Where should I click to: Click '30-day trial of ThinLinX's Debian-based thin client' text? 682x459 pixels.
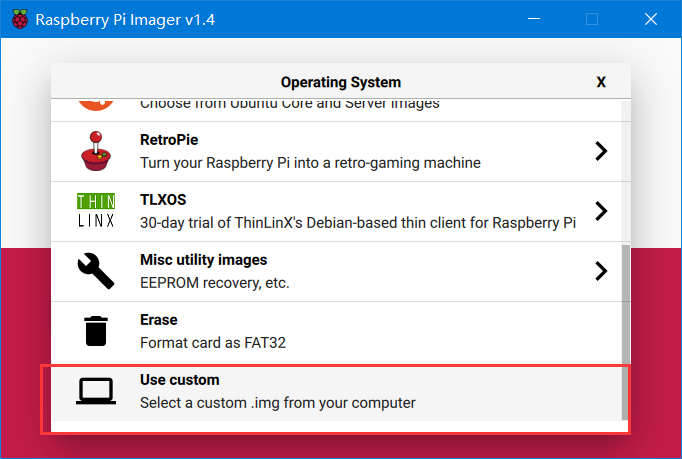358,223
